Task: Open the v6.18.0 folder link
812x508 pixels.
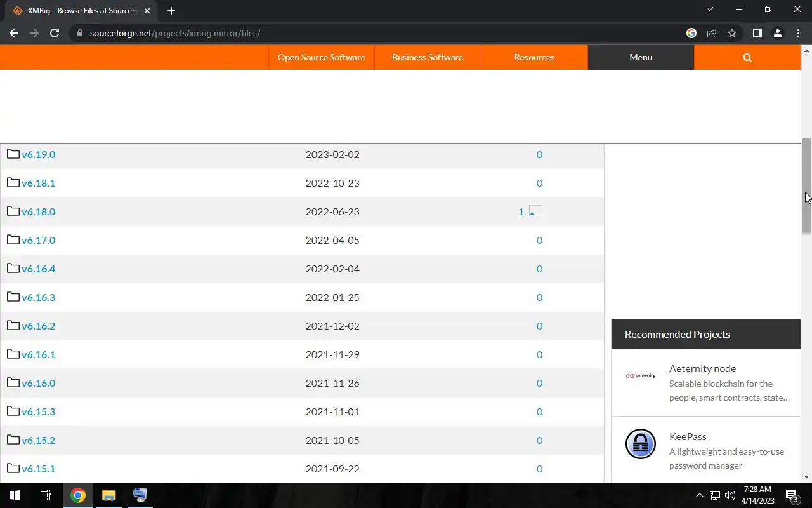Action: pos(38,211)
